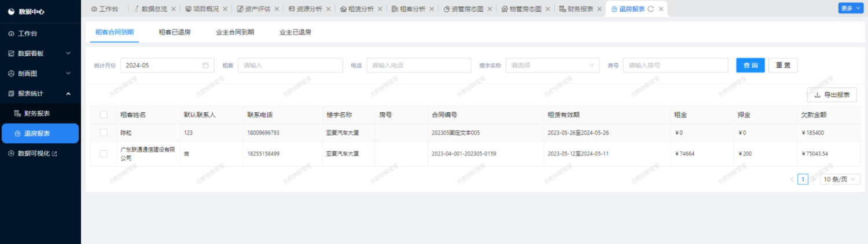Click contract number 202305固定文本005
The image size is (868, 244).
tap(456, 133)
